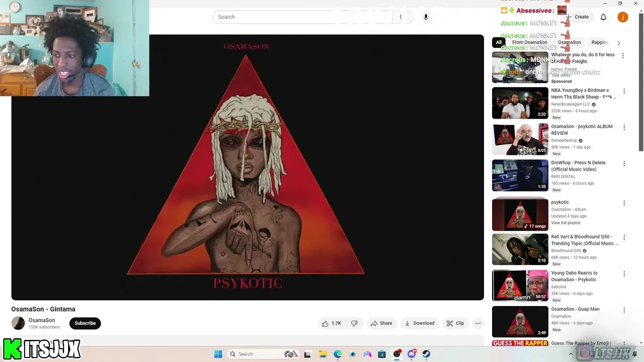Image resolution: width=644 pixels, height=362 pixels.
Task: Click the video title 'OsamaSon - Gintama'
Action: pos(43,309)
